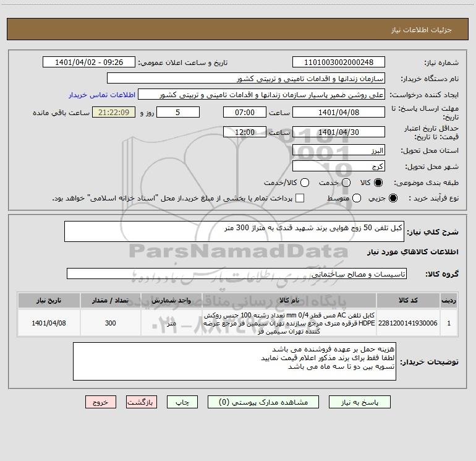
Task: Click the remaining days field showing 5
Action: 178,112
